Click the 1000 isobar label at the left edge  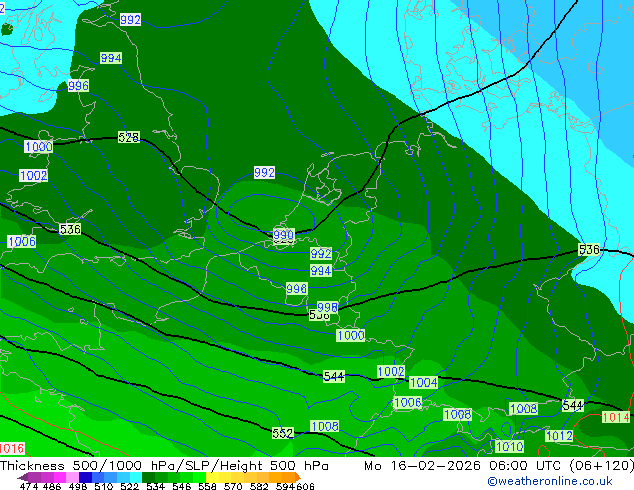[x=39, y=146]
